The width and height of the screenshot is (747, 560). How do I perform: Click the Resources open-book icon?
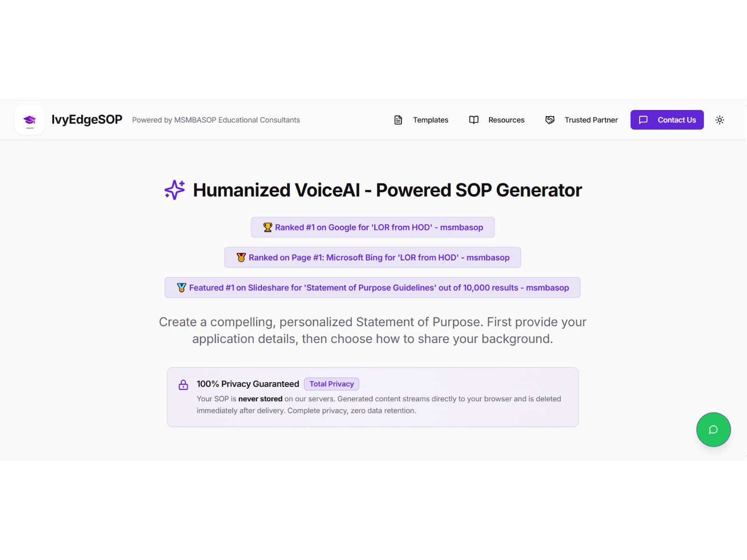click(473, 120)
